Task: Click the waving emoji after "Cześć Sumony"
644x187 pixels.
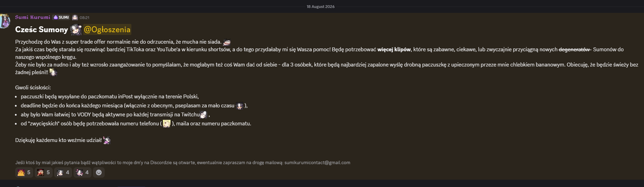Action: coord(76,30)
